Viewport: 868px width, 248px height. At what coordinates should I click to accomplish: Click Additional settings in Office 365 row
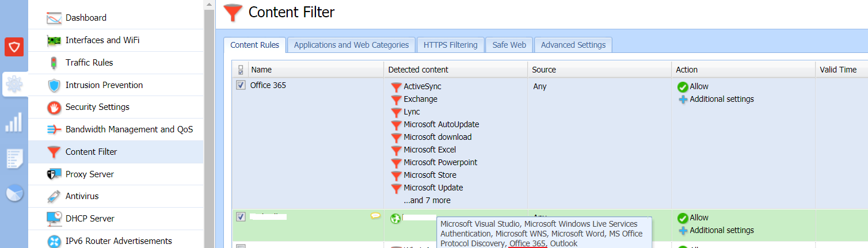click(722, 99)
